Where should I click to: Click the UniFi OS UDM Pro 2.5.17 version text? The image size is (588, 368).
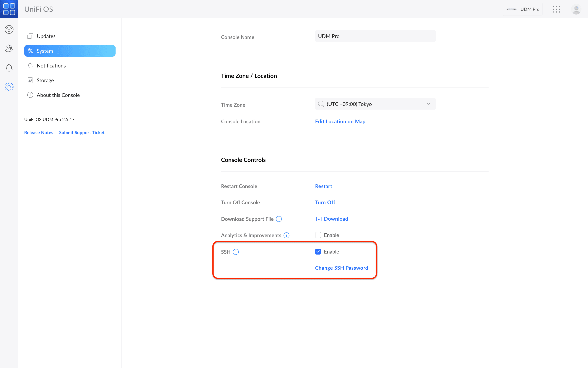click(x=49, y=120)
